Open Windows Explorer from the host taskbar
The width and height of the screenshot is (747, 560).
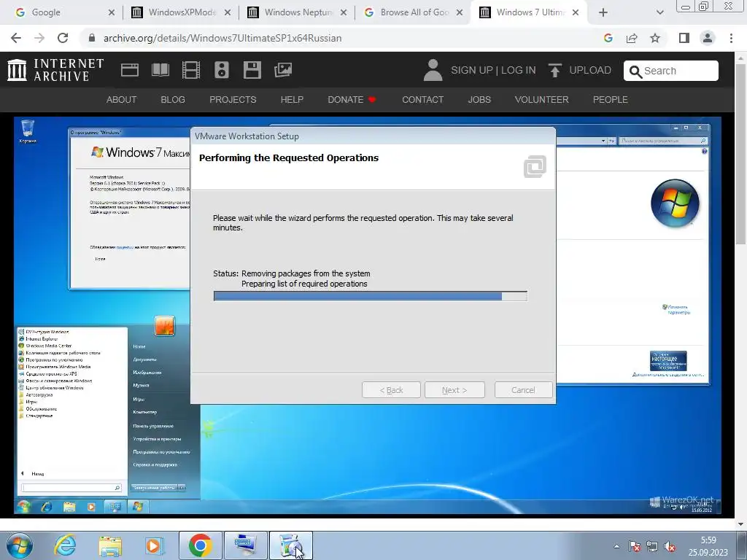pos(109,545)
